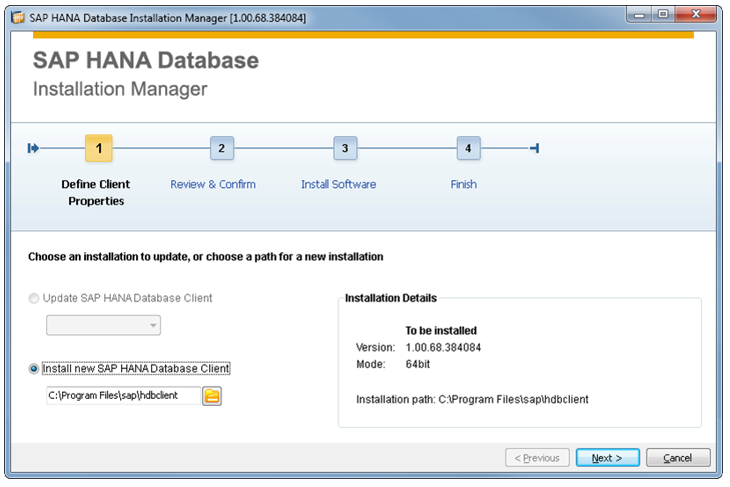Select Define Client Properties step label

click(96, 192)
